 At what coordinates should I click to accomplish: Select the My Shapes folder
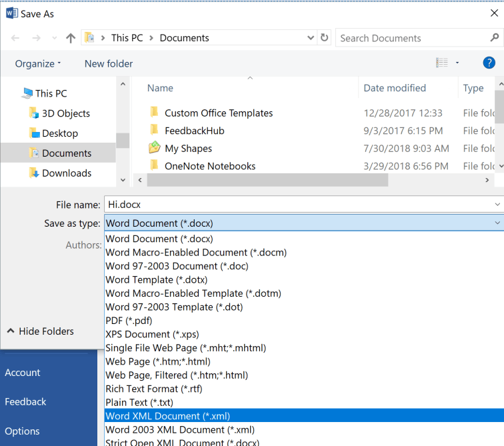pyautogui.click(x=189, y=149)
